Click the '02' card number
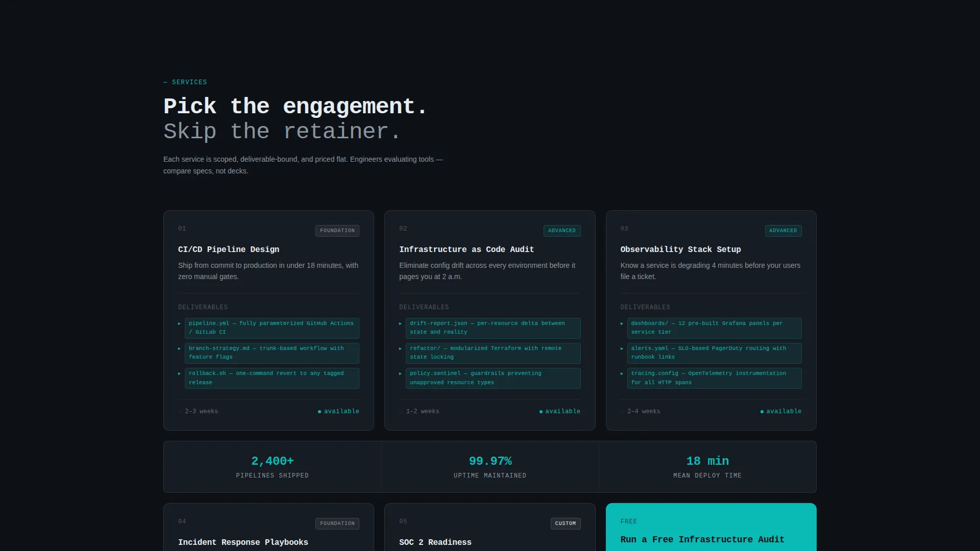 [403, 229]
